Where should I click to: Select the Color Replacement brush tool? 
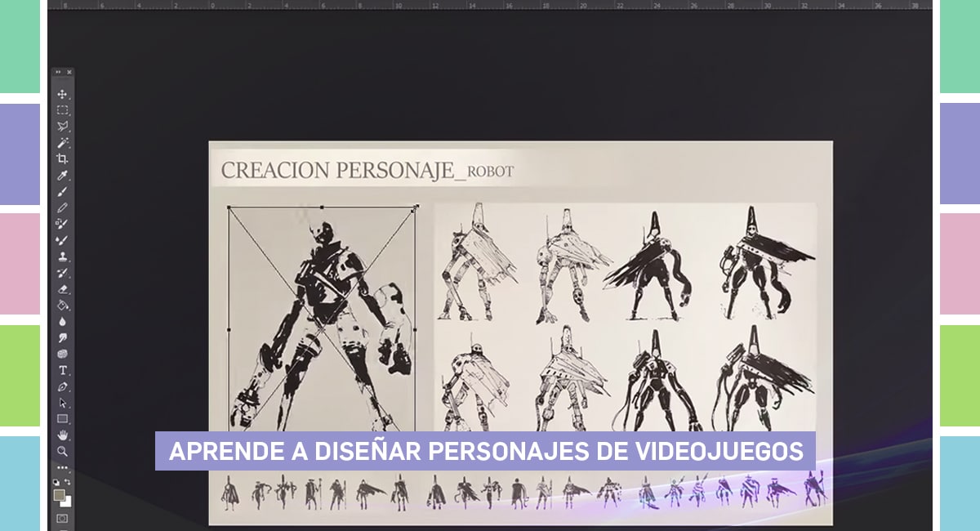(62, 224)
